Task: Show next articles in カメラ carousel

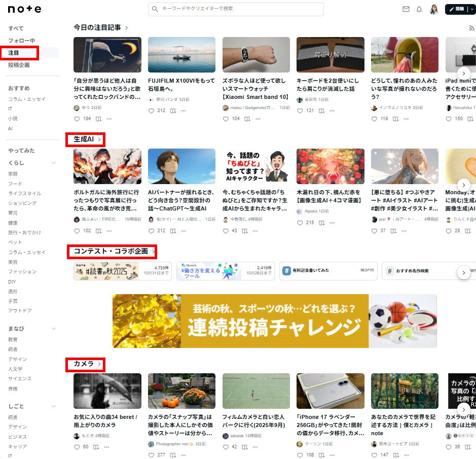Action: tap(463, 409)
